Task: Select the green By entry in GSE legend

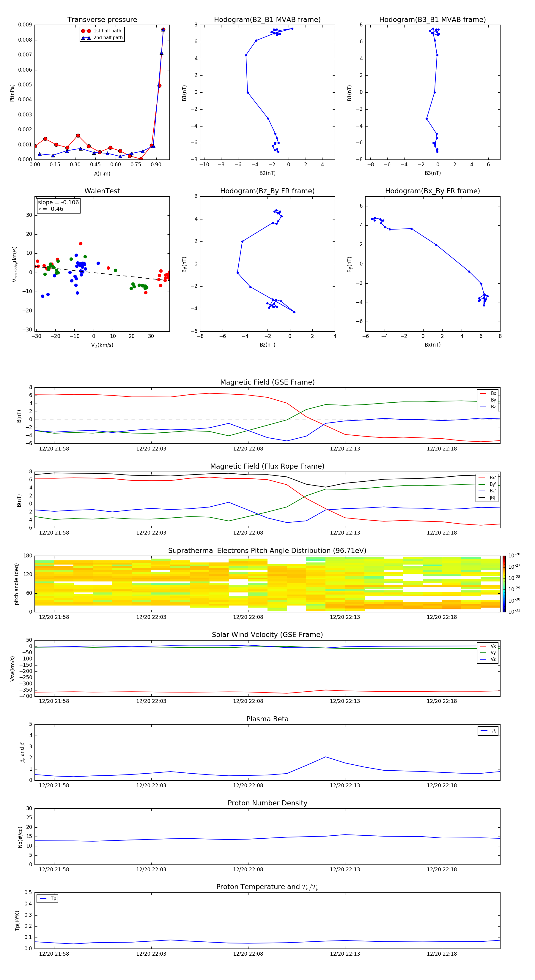Action: point(488,400)
